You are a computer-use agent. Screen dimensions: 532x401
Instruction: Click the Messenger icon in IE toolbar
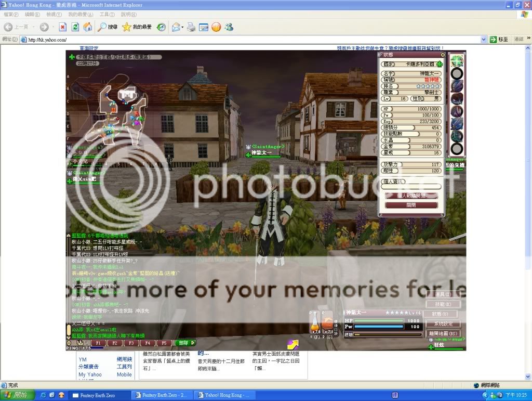(x=229, y=27)
